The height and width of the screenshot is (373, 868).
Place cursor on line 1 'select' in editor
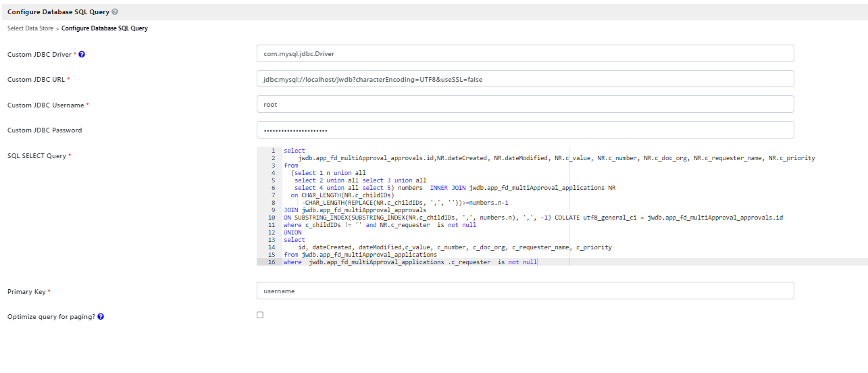pos(295,151)
